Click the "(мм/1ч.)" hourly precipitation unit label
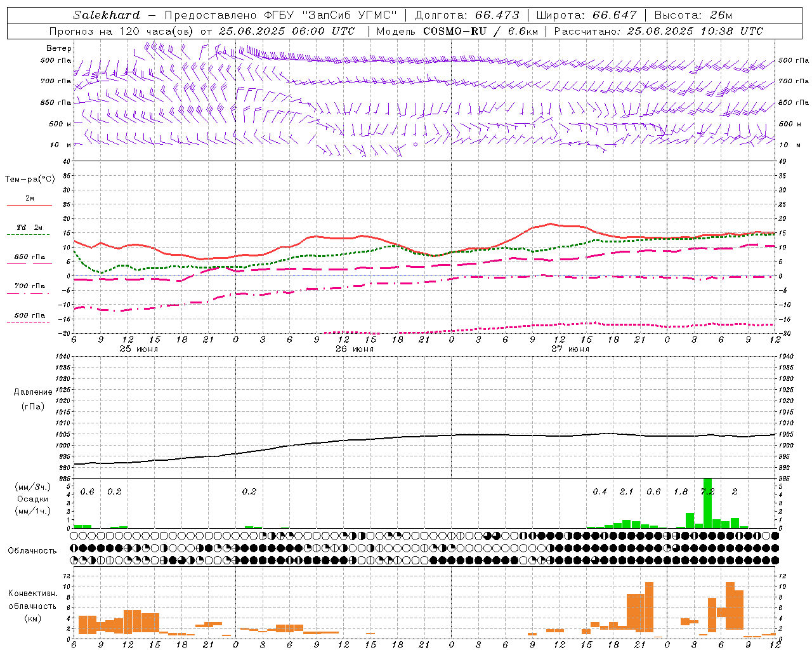The height and width of the screenshot is (650, 812). coord(33,511)
